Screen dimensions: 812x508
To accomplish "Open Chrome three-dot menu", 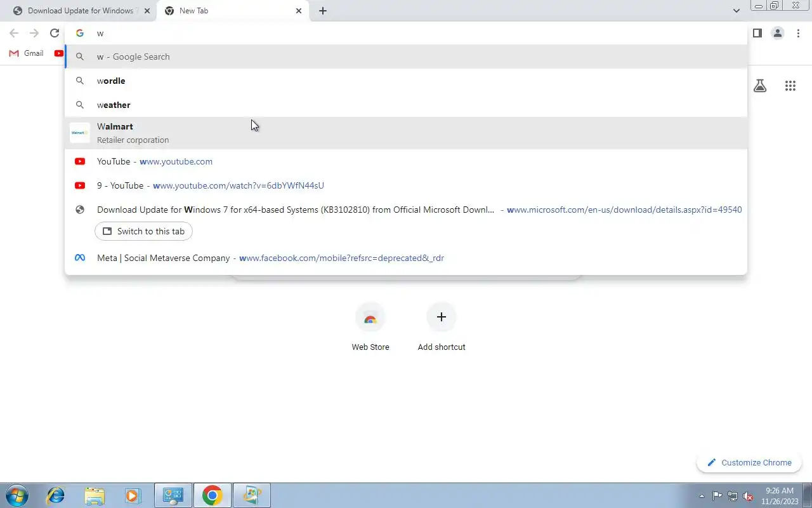I will coord(798,33).
